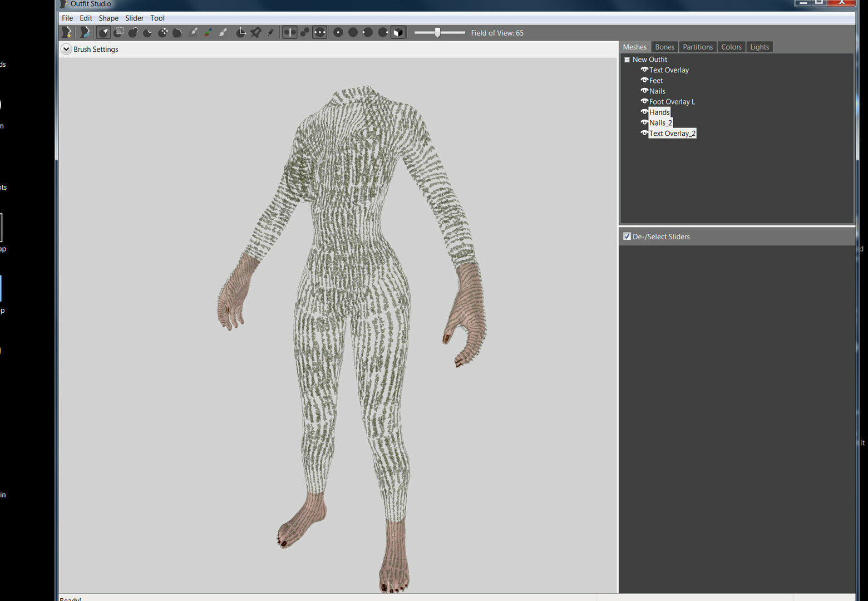Viewport: 868px width, 601px height.
Task: Switch to the Colors tab
Action: (x=731, y=47)
